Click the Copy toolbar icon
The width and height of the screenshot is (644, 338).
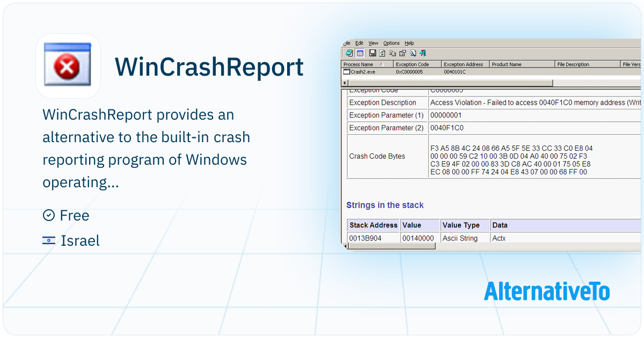pos(392,53)
